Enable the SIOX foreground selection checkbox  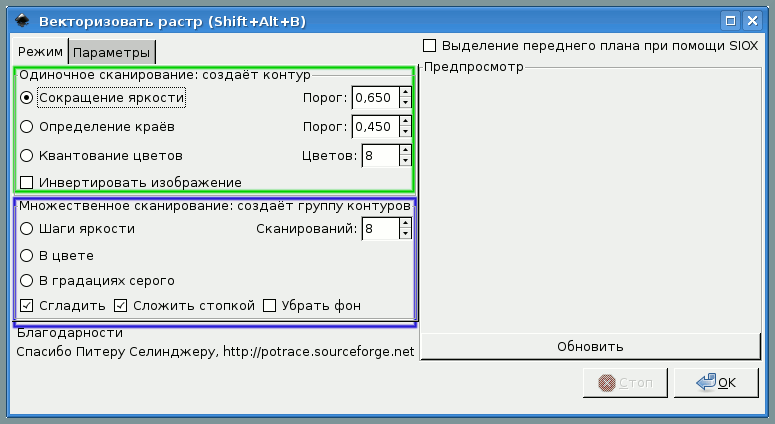430,46
